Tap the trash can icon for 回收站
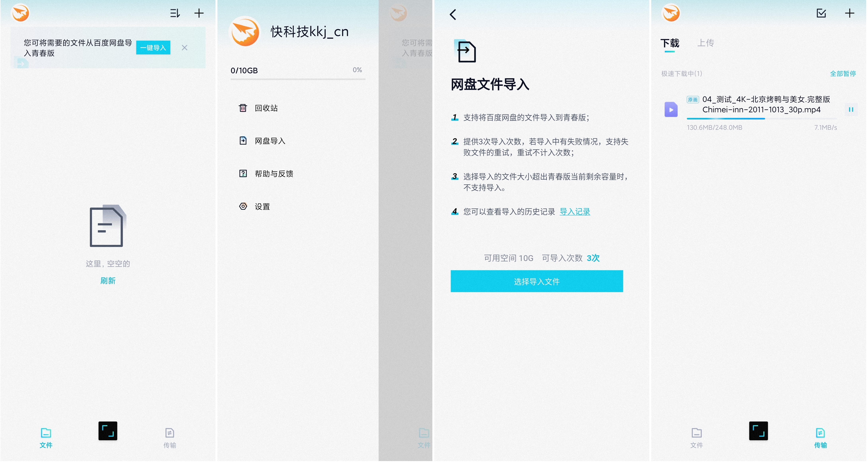The image size is (868, 463). pyautogui.click(x=243, y=108)
